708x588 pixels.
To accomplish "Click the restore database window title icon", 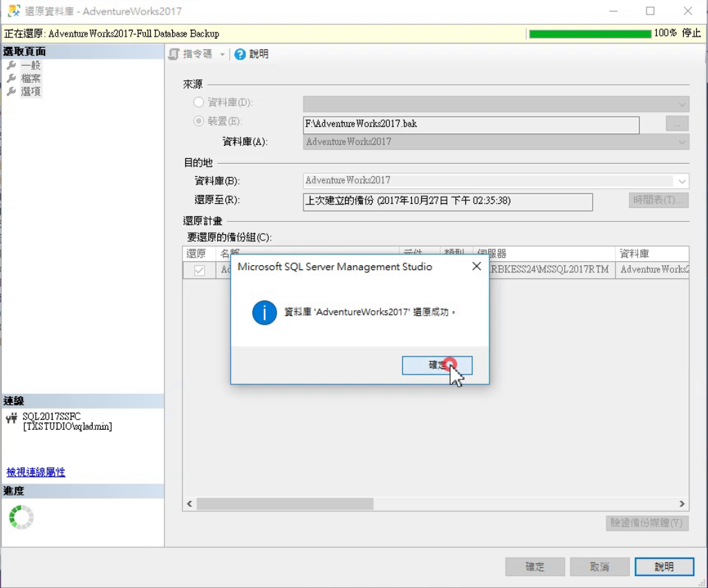I will pos(14,10).
